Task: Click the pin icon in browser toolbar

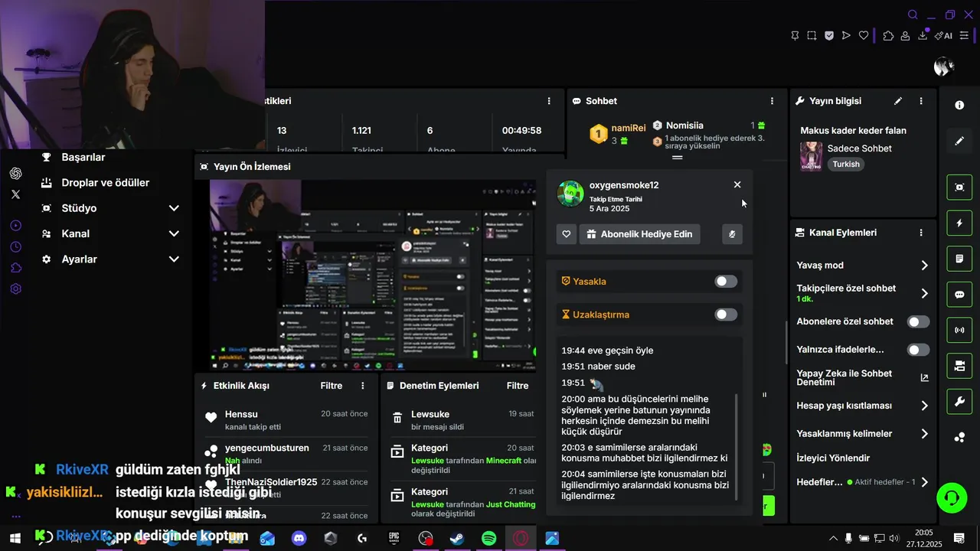Action: (795, 35)
